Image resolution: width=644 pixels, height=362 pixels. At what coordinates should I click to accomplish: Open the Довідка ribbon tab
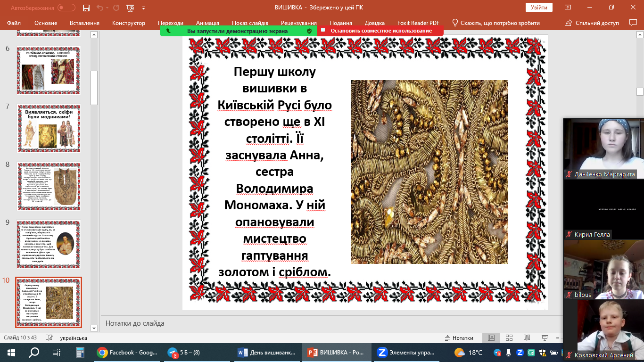(374, 23)
